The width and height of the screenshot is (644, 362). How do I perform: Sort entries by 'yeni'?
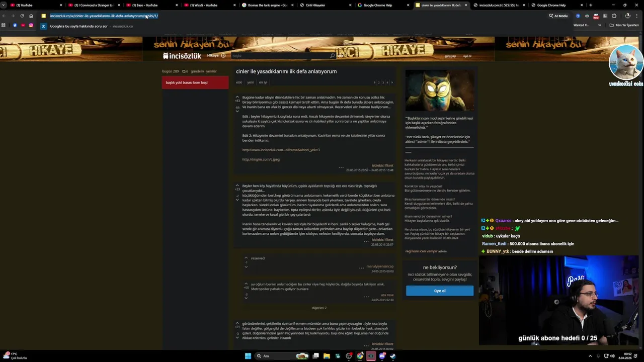click(251, 82)
